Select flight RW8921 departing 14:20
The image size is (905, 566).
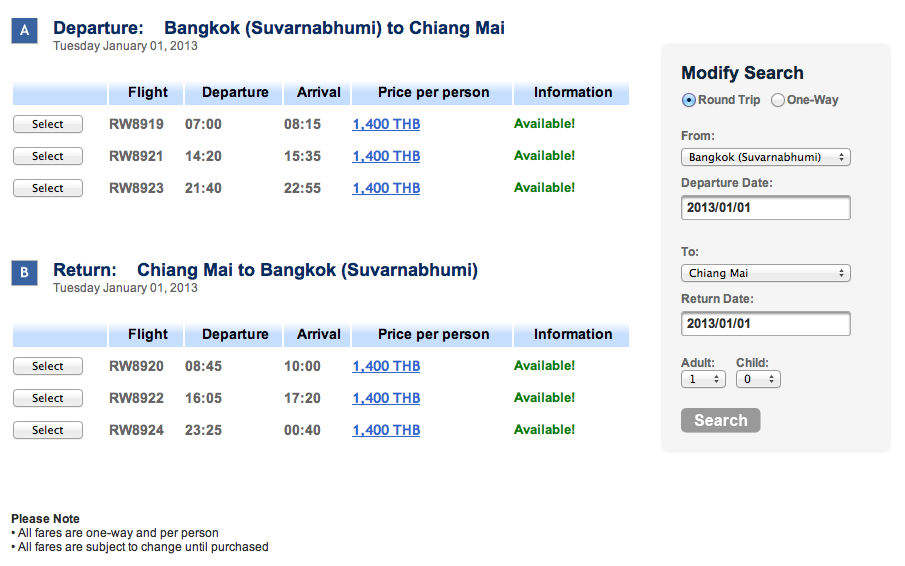[x=48, y=156]
